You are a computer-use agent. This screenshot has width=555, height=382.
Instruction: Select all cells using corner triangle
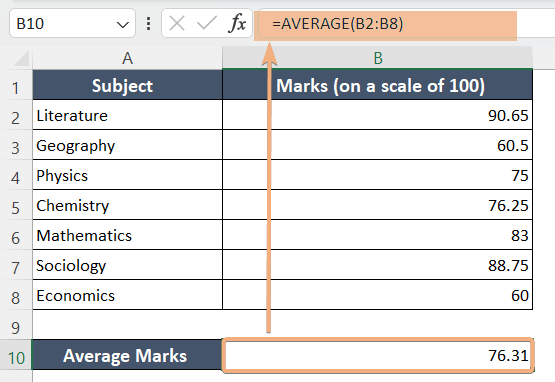tap(21, 58)
